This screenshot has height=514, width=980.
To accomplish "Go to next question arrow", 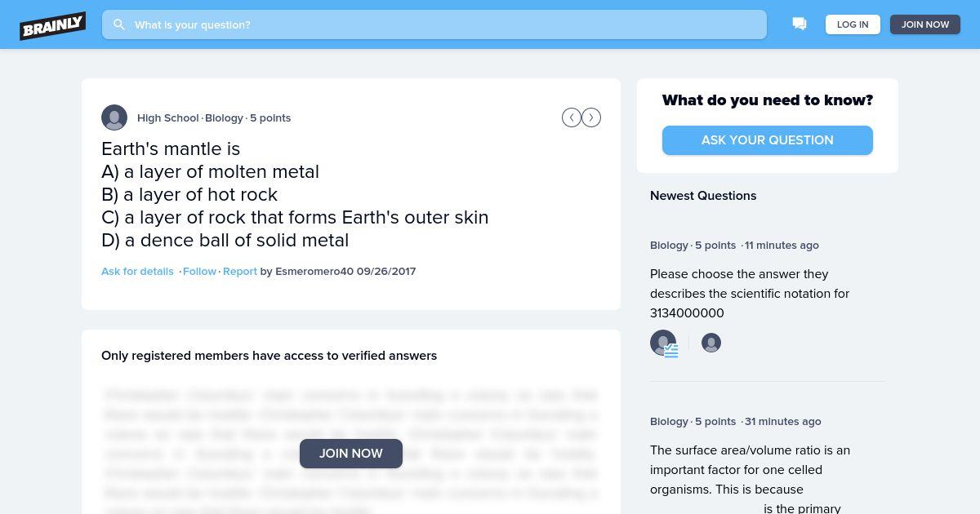I will pyautogui.click(x=591, y=117).
